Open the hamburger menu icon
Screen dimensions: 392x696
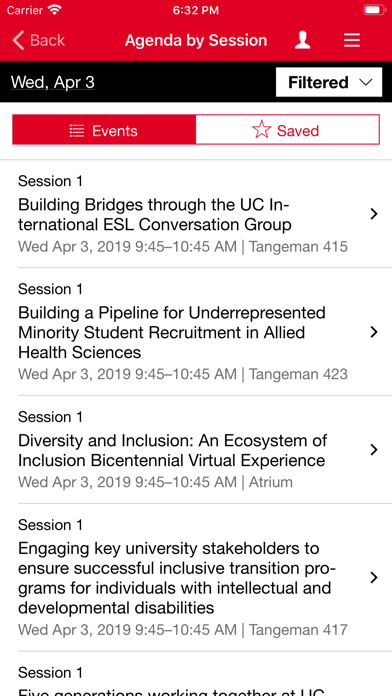(x=352, y=40)
